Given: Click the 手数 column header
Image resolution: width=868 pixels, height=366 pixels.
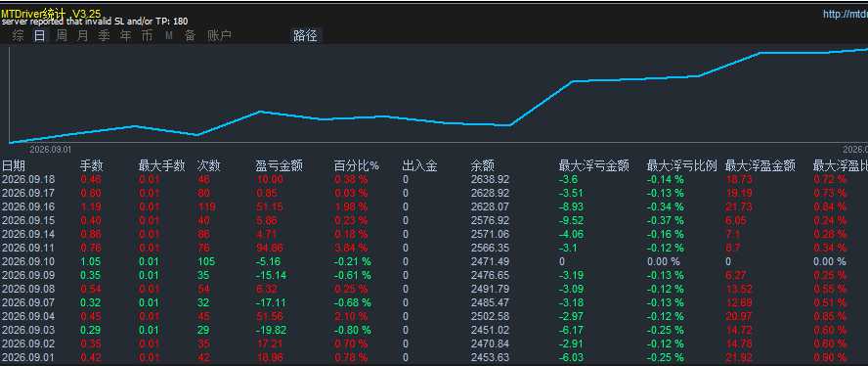Looking at the screenshot, I should [x=92, y=165].
